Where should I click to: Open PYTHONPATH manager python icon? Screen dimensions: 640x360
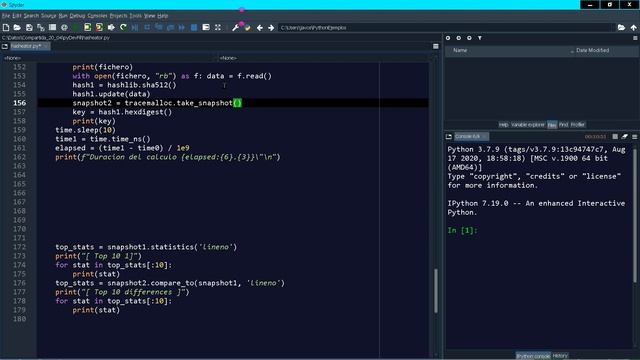247,27
